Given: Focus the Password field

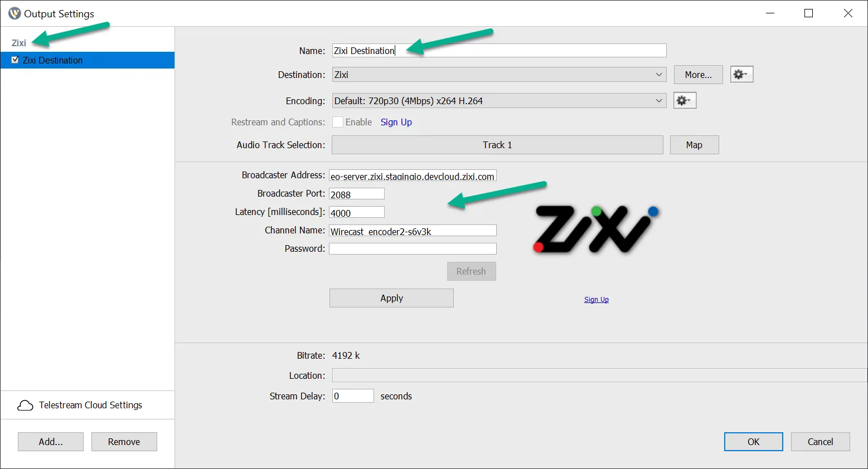Looking at the screenshot, I should pyautogui.click(x=413, y=249).
